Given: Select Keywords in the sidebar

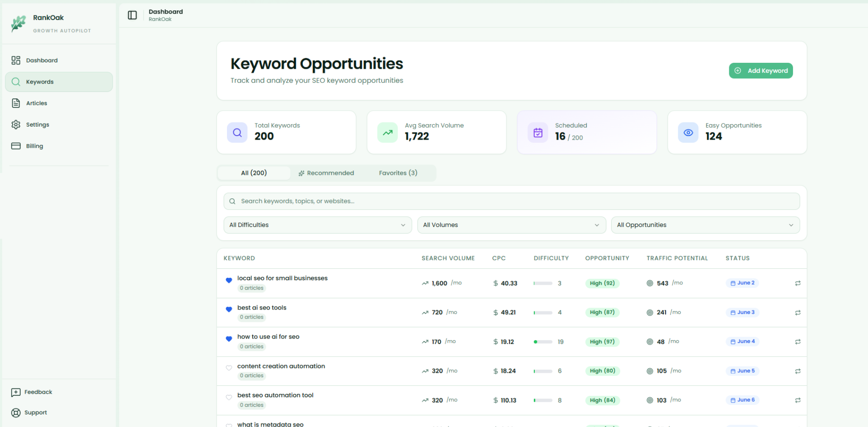Looking at the screenshot, I should tap(59, 82).
